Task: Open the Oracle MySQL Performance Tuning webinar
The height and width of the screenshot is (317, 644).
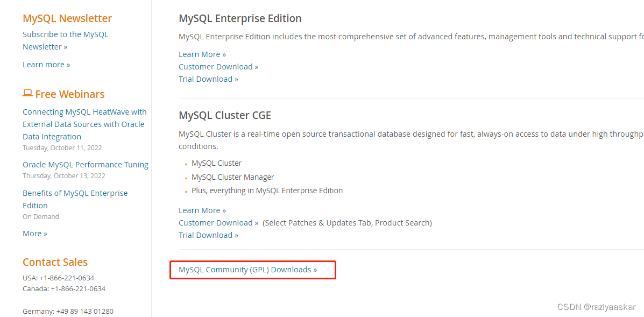Action: (86, 164)
